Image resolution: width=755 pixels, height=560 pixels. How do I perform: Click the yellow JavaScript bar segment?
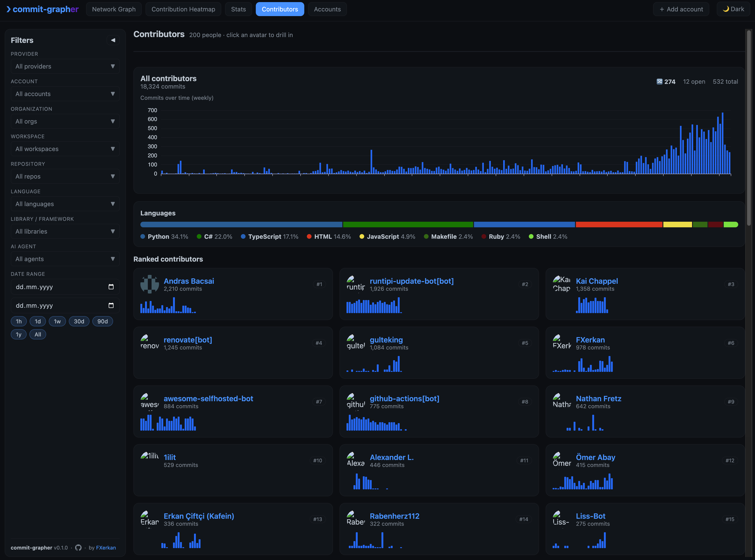tap(677, 225)
